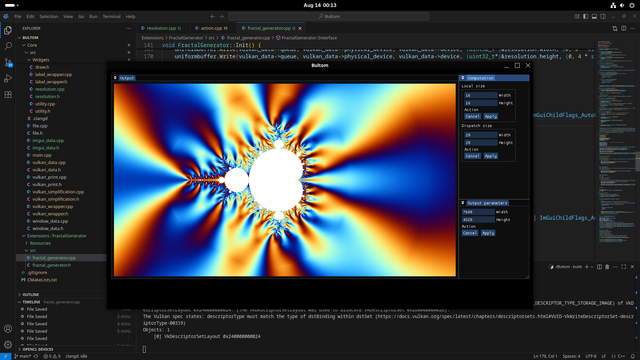The height and width of the screenshot is (360, 640).
Task: Collapse the TIMELINE section
Action: click(x=31, y=302)
